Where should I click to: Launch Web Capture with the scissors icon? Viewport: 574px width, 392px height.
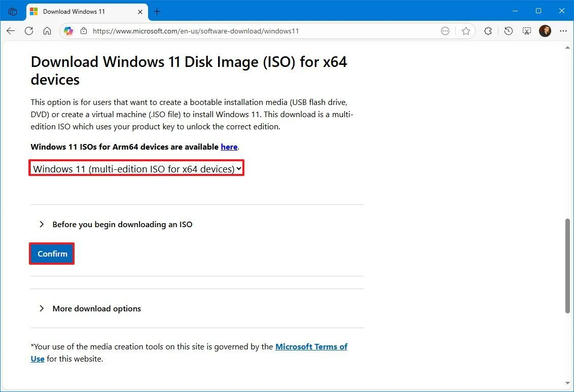(x=526, y=31)
